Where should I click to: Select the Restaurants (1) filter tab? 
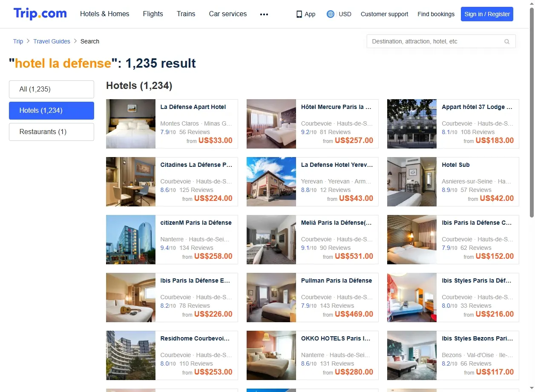[52, 132]
